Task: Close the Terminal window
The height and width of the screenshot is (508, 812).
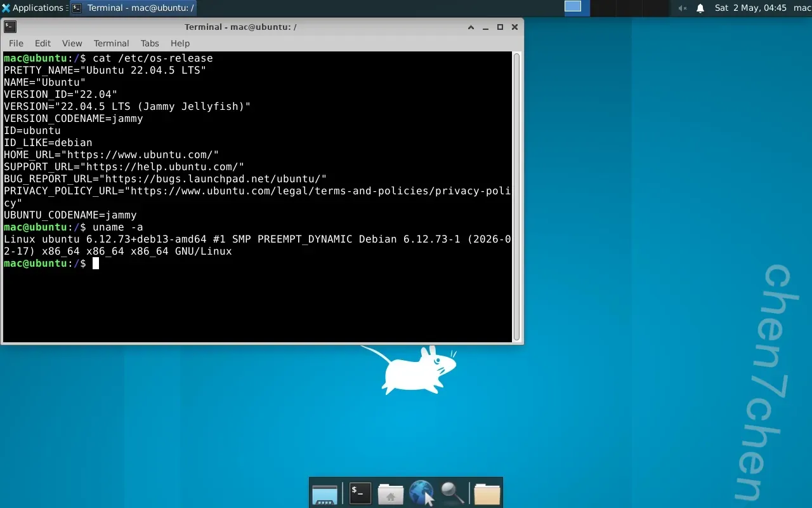Action: click(514, 27)
